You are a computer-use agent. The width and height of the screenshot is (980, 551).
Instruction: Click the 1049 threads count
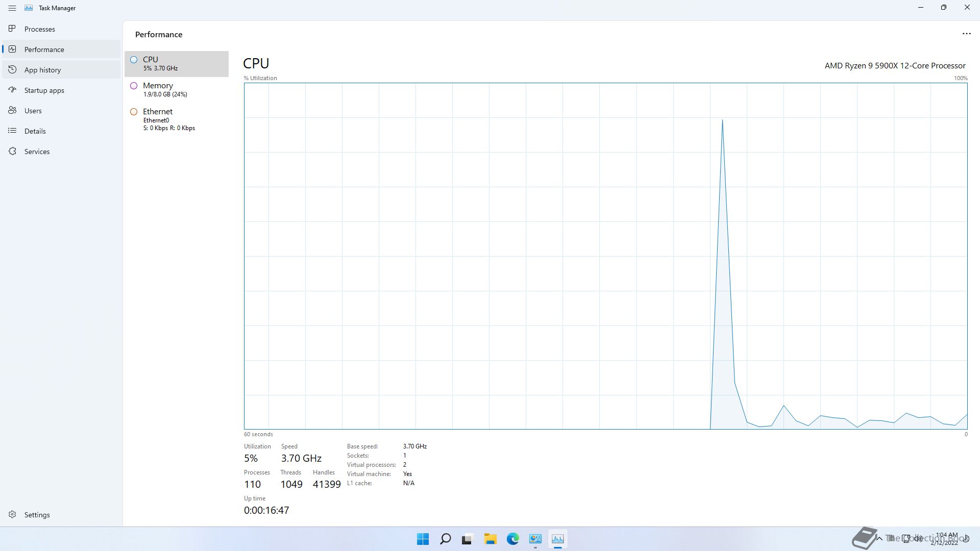click(291, 484)
